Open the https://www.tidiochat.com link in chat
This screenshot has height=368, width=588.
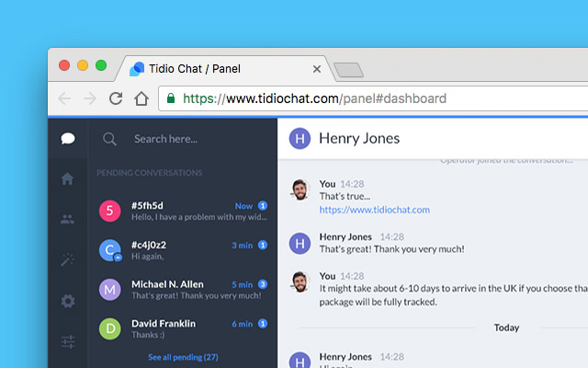click(x=374, y=210)
